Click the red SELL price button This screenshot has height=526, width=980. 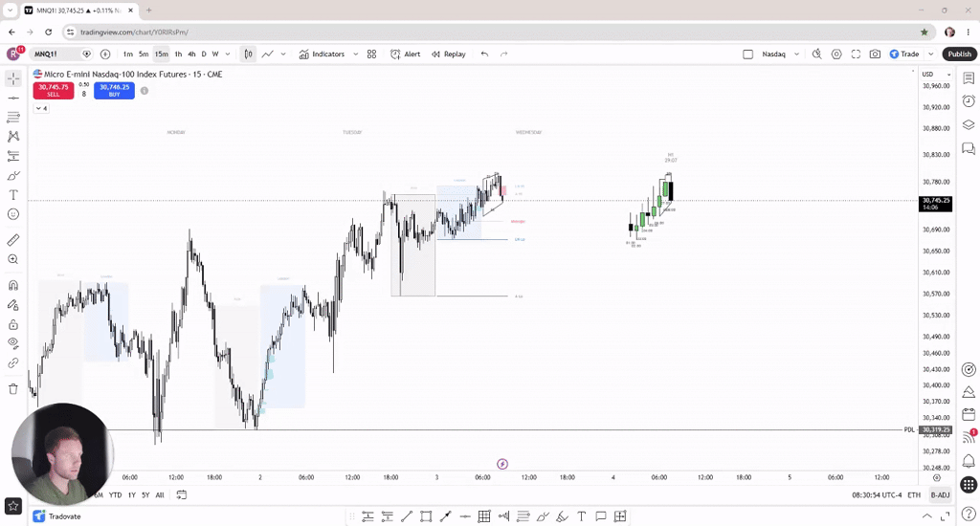54,91
